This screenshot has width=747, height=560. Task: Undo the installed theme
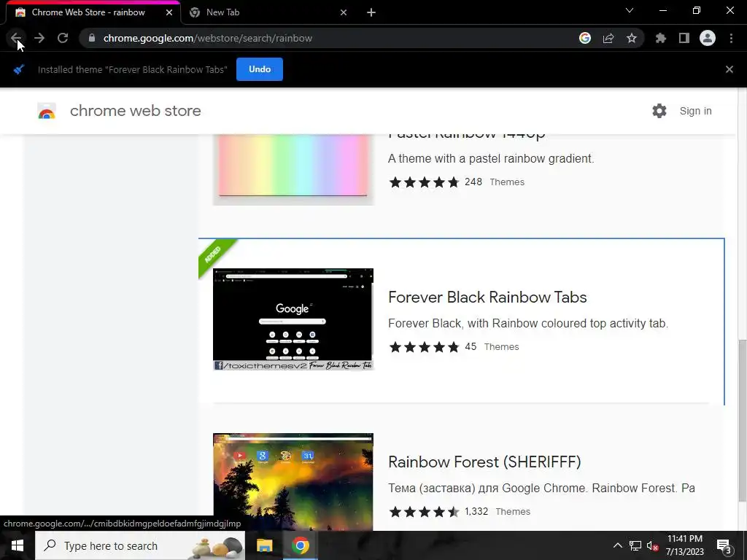(x=260, y=69)
